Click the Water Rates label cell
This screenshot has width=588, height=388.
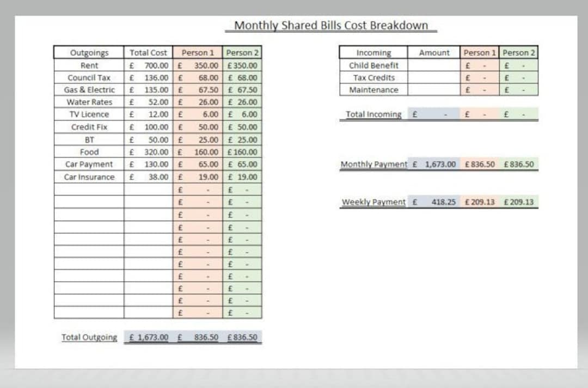coord(89,102)
